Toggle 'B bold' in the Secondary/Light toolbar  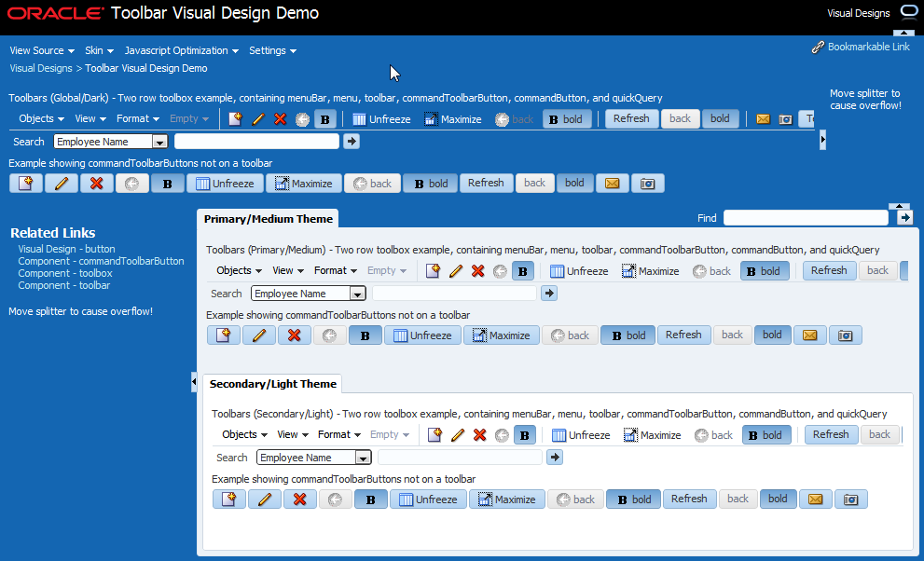coord(766,435)
